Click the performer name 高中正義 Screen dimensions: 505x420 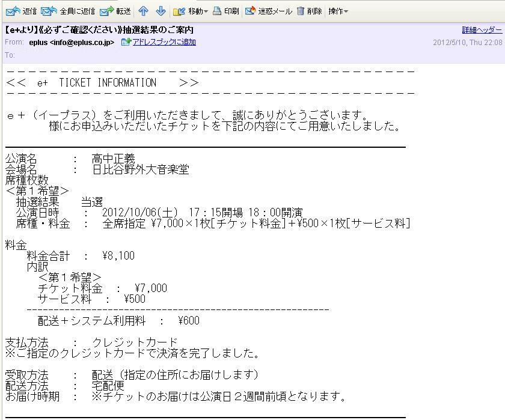coord(114,159)
